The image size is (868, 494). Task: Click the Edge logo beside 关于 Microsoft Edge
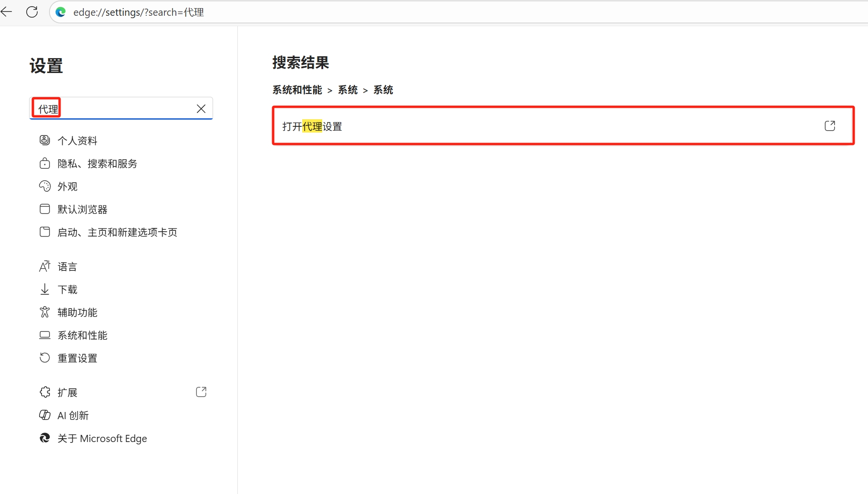tap(45, 438)
